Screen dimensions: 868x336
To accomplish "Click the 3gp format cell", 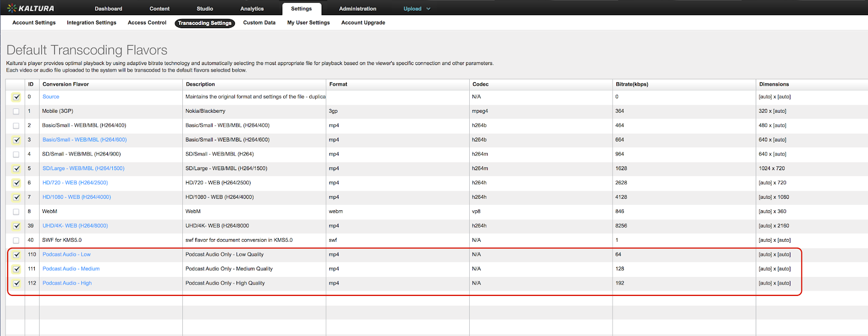I will (x=333, y=111).
